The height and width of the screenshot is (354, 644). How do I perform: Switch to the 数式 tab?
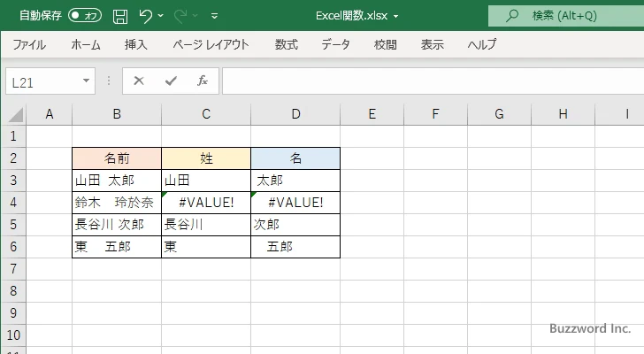[x=287, y=44]
